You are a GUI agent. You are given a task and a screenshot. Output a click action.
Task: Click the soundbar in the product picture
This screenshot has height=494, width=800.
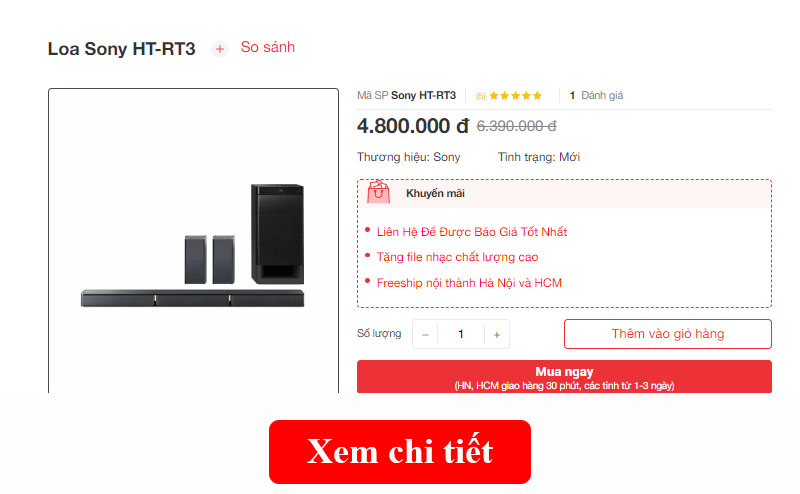pos(192,298)
